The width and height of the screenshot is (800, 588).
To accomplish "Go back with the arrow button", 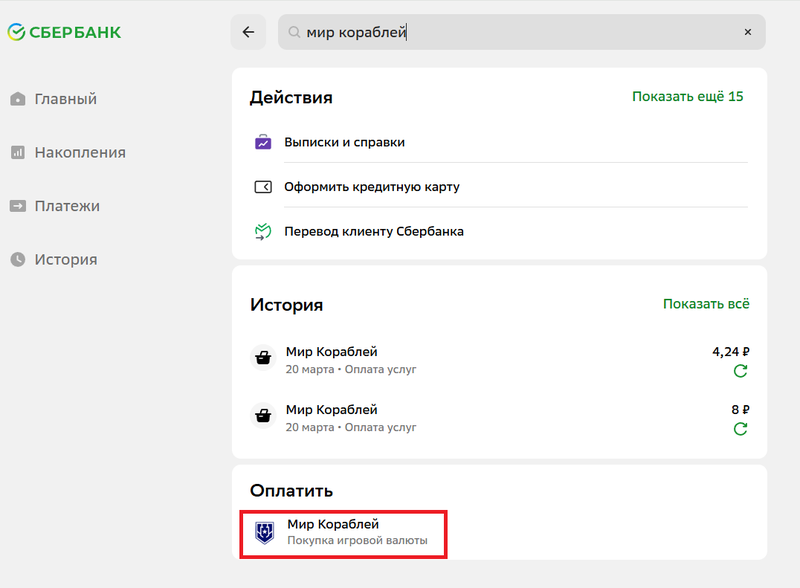I will [x=248, y=32].
